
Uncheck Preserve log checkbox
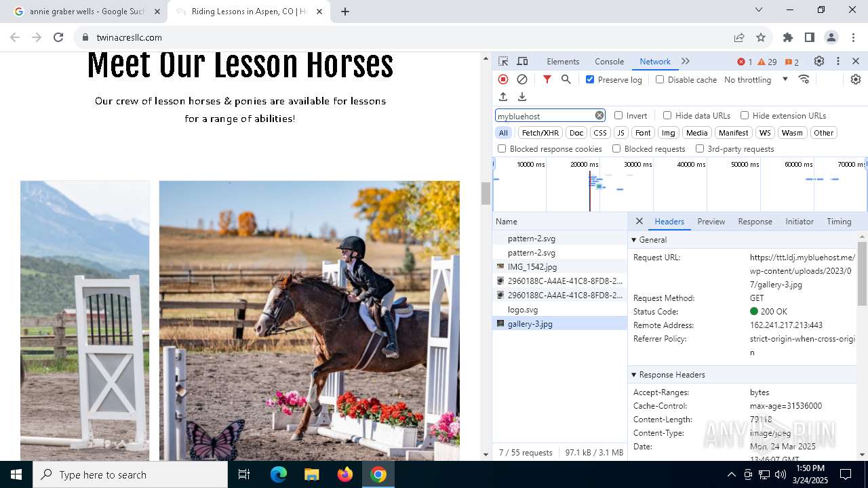tap(590, 79)
